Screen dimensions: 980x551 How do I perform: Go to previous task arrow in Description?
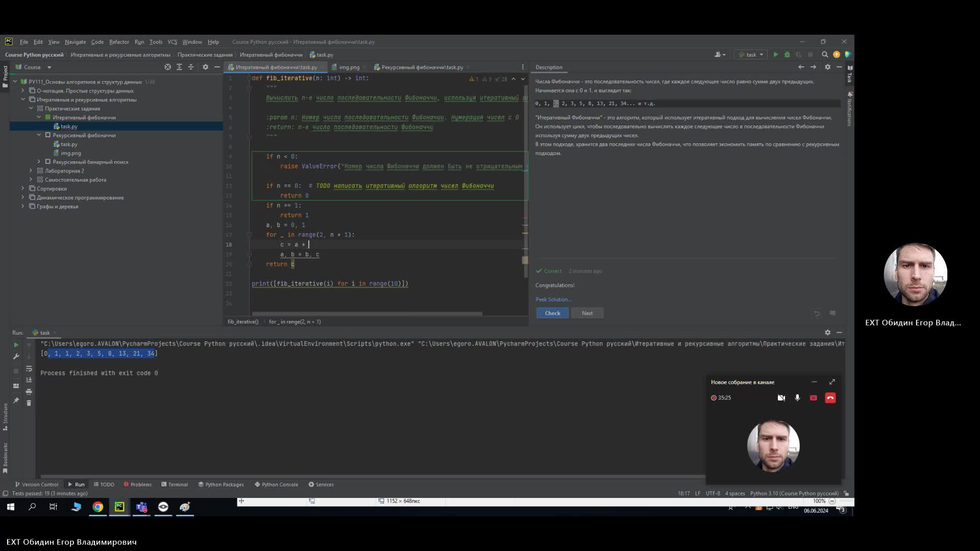point(801,67)
